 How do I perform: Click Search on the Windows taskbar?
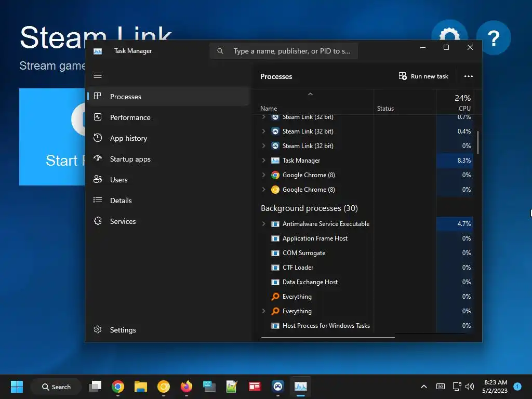point(56,387)
